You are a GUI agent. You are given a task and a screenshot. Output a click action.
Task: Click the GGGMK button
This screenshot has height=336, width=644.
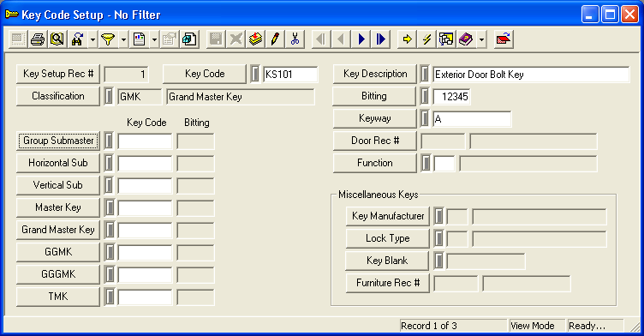click(58, 274)
